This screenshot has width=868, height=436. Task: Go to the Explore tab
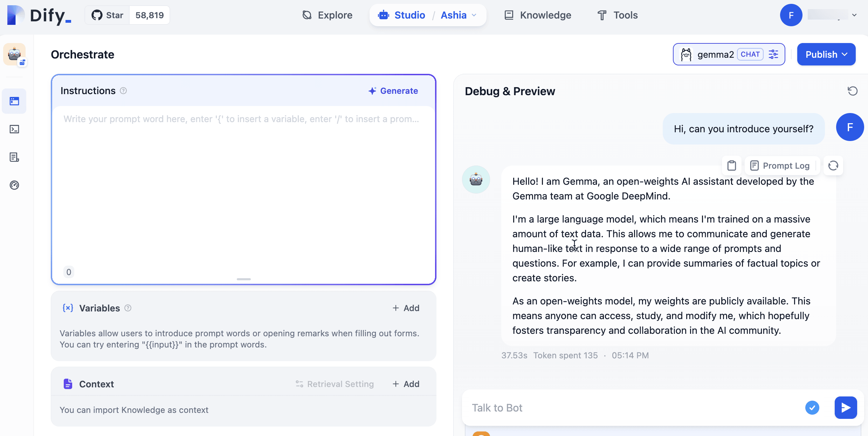coord(327,15)
